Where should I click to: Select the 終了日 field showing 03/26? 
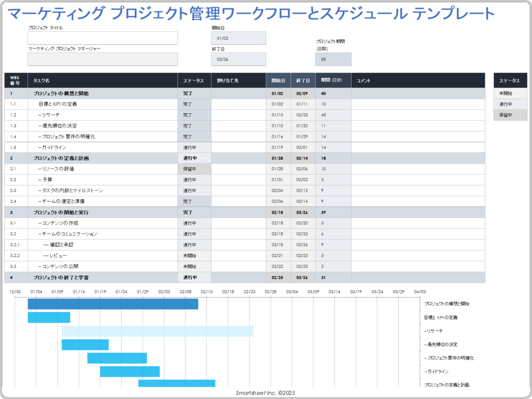pos(239,59)
